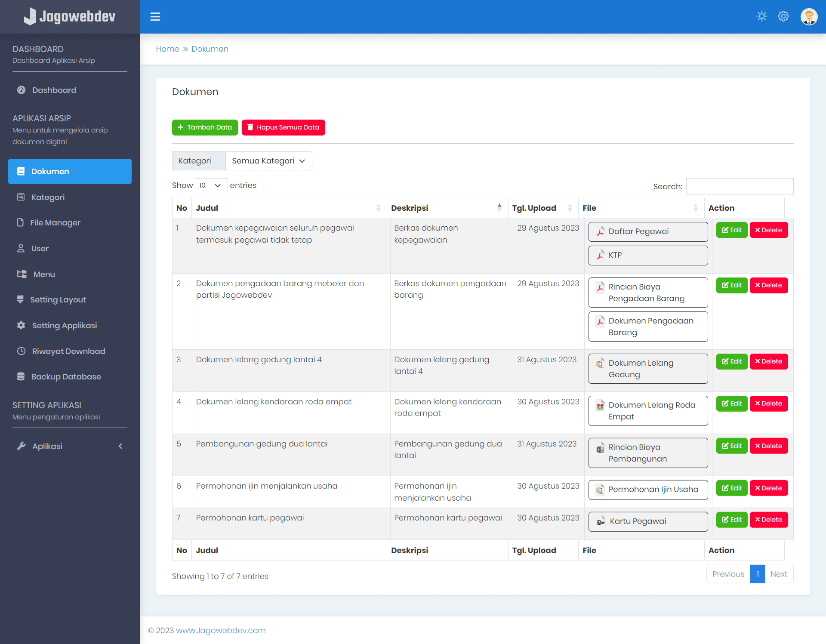The image size is (826, 644).
Task: Click the Next pagination button
Action: pos(779,574)
